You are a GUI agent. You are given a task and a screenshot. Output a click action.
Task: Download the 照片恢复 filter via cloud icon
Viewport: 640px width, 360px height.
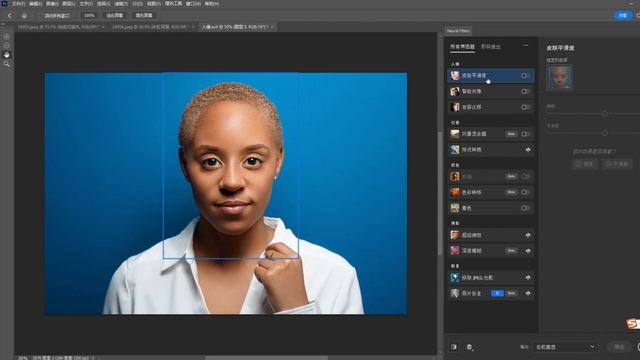click(x=528, y=293)
